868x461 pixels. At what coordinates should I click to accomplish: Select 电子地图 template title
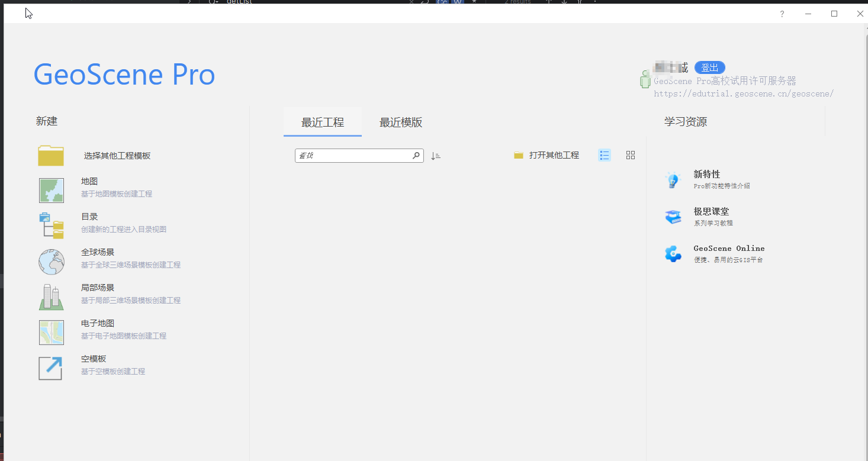coord(98,324)
